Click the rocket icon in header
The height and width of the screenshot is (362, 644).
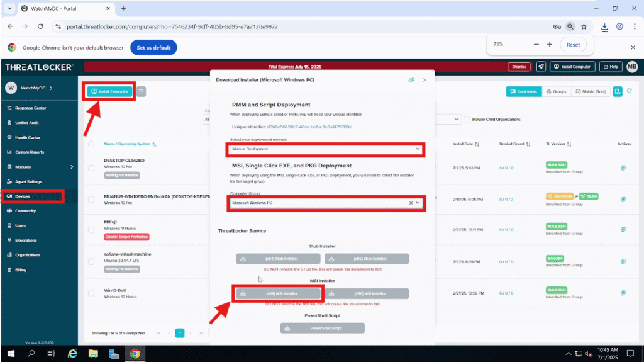tap(541, 67)
